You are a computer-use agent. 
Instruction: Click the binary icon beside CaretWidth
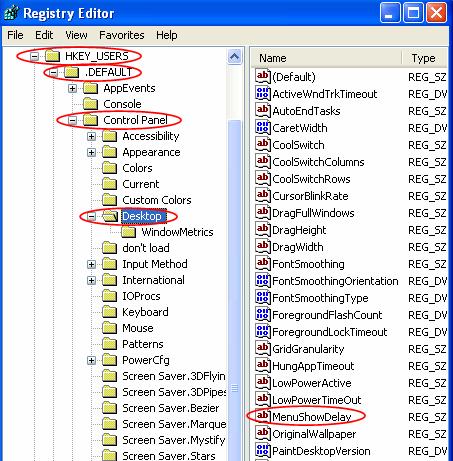click(263, 128)
